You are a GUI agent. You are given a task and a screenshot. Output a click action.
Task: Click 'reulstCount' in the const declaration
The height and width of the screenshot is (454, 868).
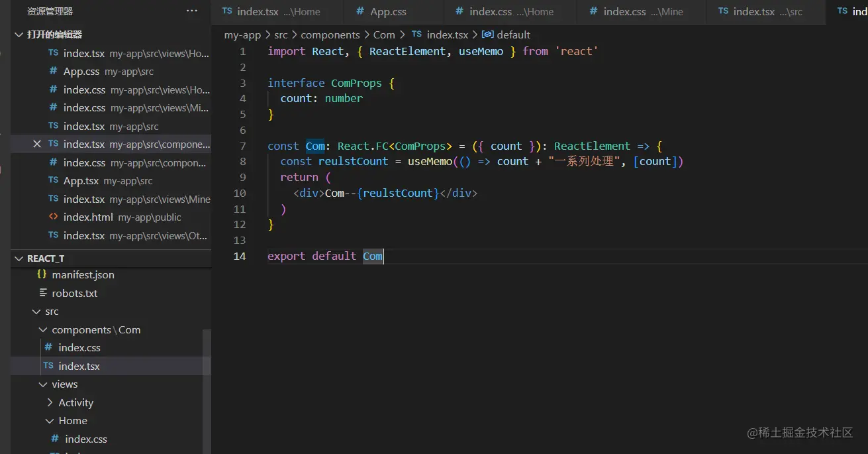point(353,161)
